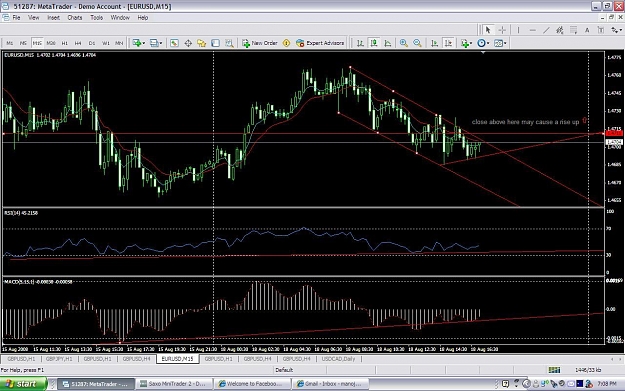Switch to Gmail Inbox taskbar window

330,384
